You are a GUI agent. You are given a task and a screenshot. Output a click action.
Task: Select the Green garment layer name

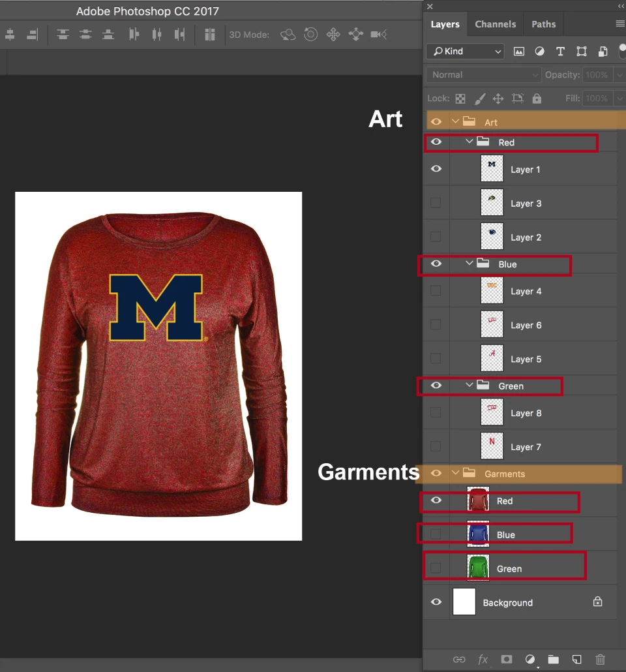click(509, 569)
